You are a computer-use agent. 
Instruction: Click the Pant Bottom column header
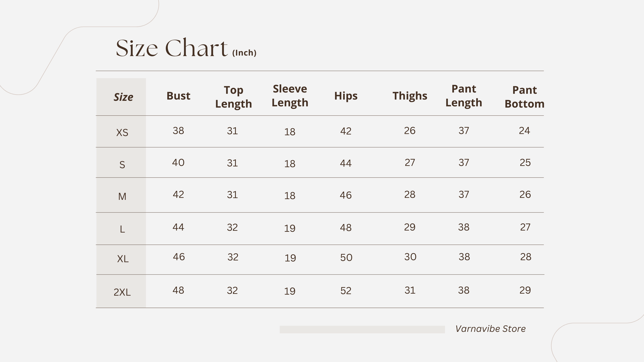[524, 97]
